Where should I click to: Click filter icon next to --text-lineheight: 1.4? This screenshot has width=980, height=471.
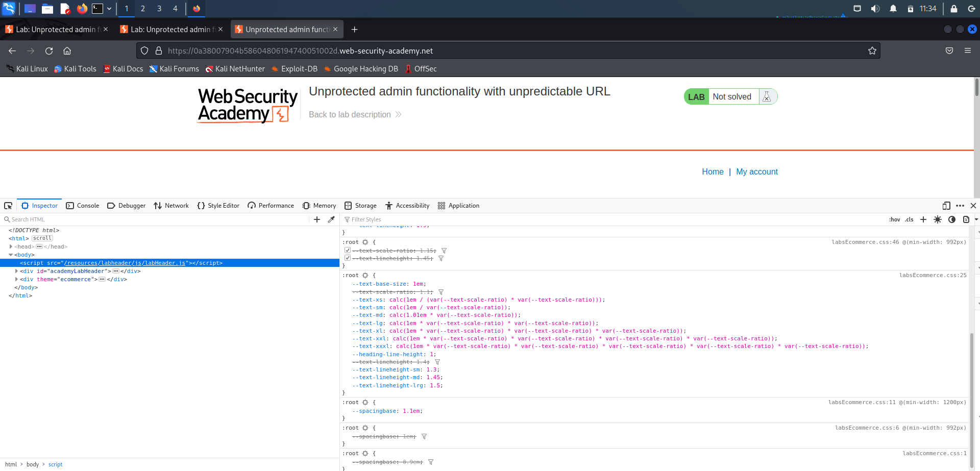[437, 362]
